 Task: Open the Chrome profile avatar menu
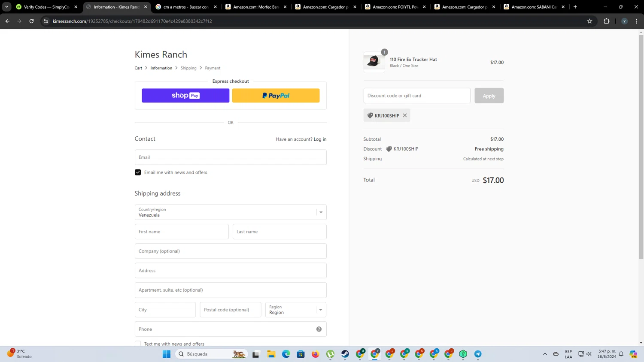tap(624, 21)
